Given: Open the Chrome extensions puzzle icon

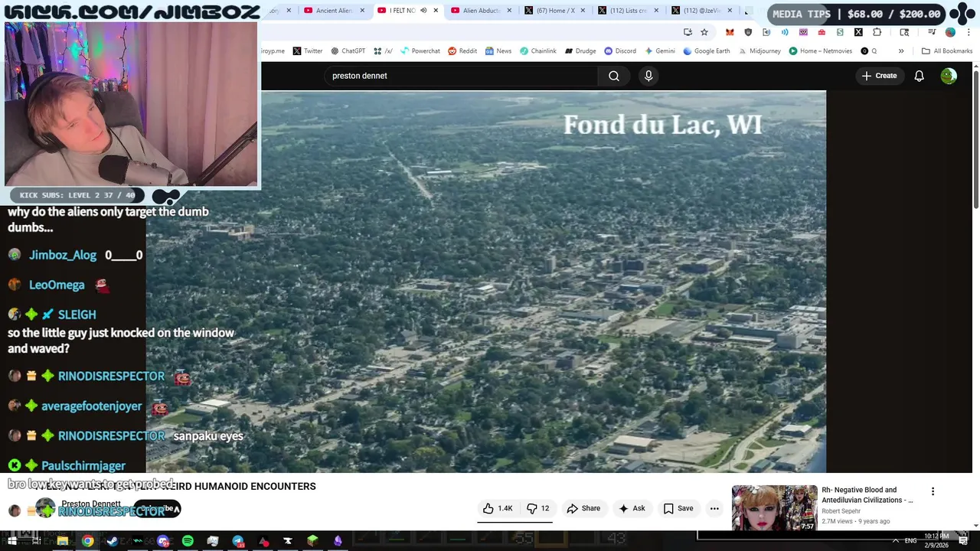Looking at the screenshot, I should 877,32.
